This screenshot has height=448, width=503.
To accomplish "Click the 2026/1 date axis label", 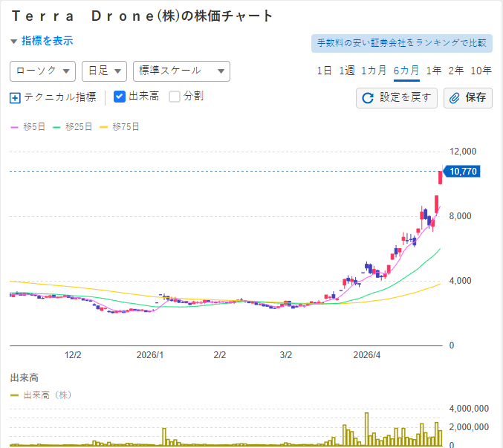I will pyautogui.click(x=150, y=355).
